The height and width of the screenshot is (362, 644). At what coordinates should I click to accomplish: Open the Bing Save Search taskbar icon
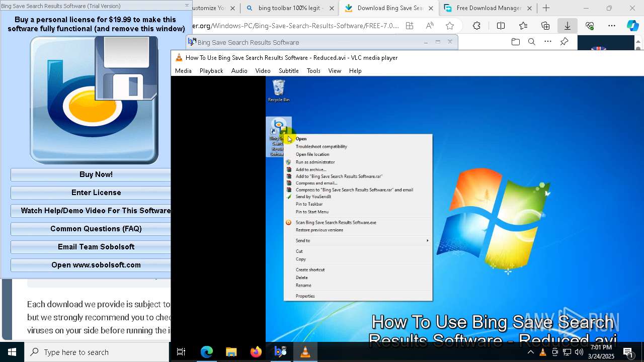click(x=280, y=352)
